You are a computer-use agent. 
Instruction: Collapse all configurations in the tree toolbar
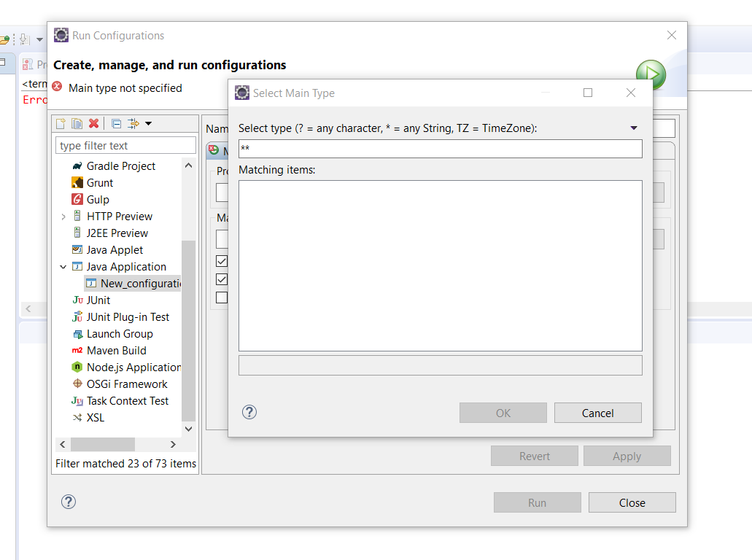(x=117, y=124)
